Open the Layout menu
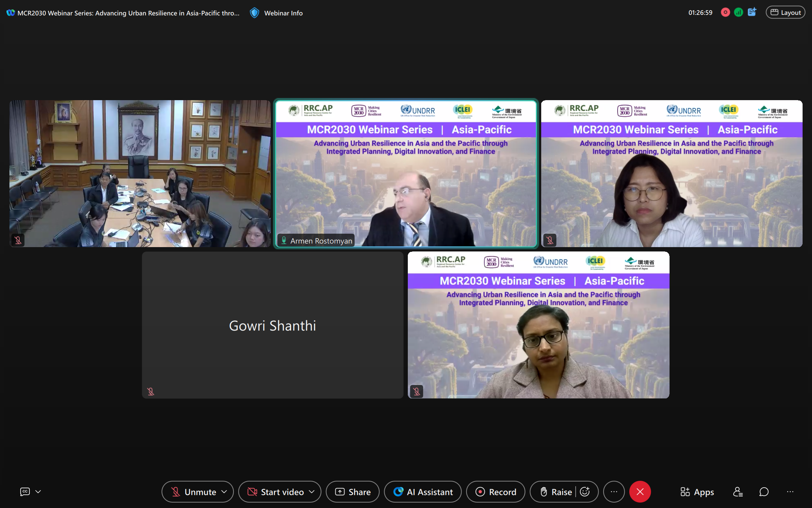Image resolution: width=812 pixels, height=508 pixels. coord(785,12)
